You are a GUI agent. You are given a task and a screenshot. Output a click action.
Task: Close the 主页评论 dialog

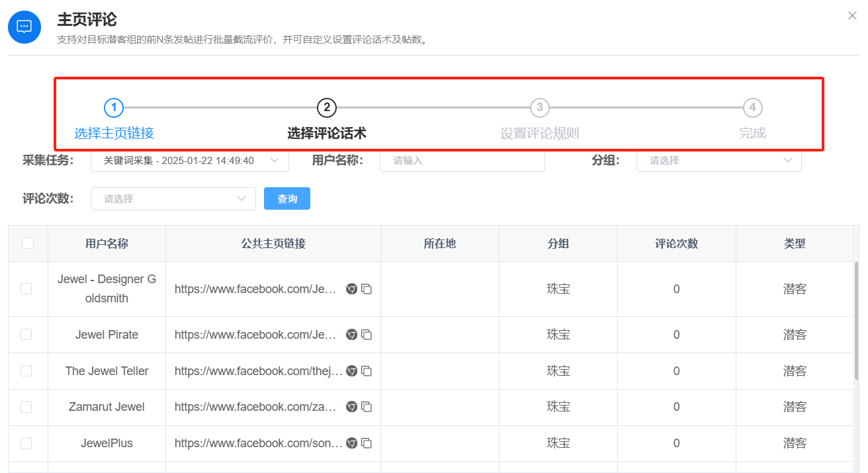click(852, 16)
